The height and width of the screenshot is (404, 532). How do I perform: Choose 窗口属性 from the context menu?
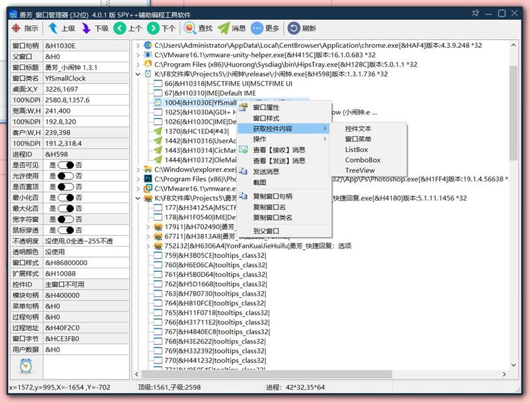(266, 107)
